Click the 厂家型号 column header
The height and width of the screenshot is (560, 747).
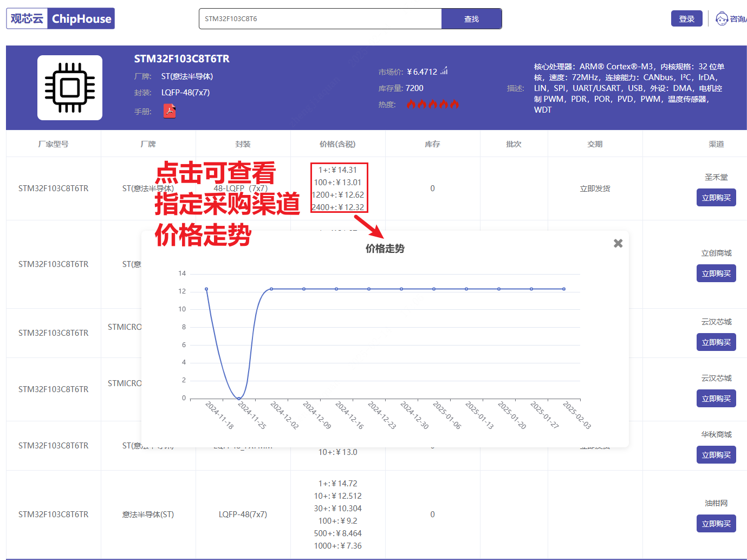[x=53, y=144]
